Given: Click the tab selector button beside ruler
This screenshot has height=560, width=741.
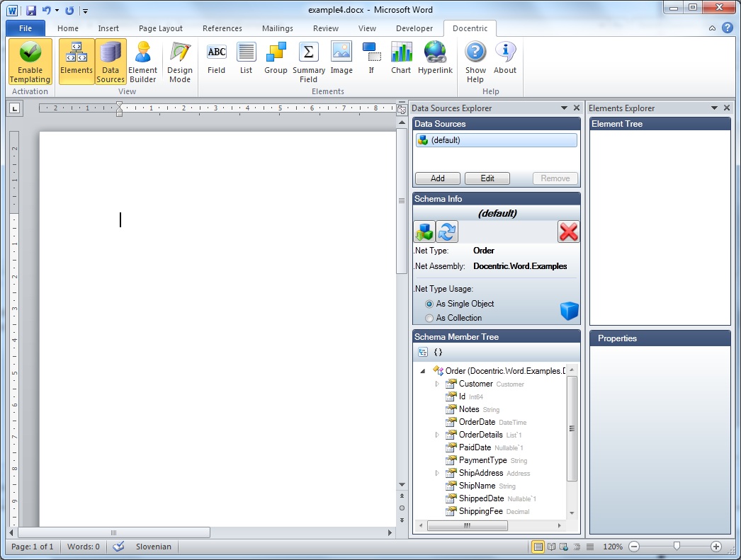Looking at the screenshot, I should (x=15, y=109).
